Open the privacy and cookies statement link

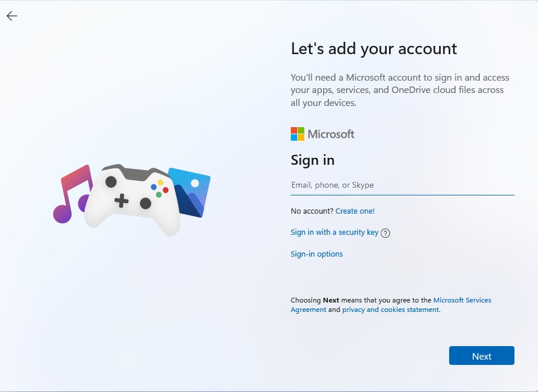390,310
